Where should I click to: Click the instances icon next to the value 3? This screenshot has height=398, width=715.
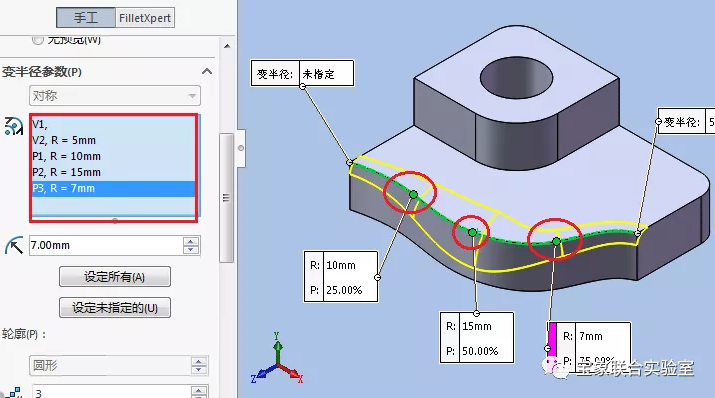pyautogui.click(x=14, y=393)
